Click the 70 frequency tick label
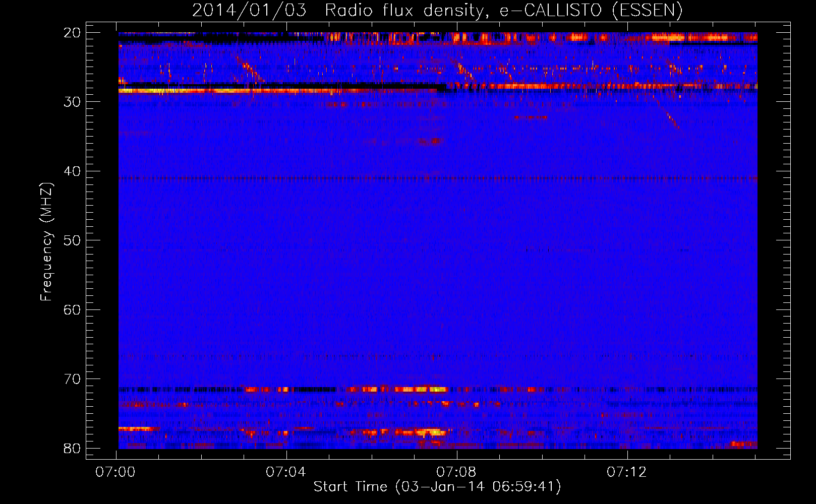Image resolution: width=816 pixels, height=504 pixels. point(72,379)
